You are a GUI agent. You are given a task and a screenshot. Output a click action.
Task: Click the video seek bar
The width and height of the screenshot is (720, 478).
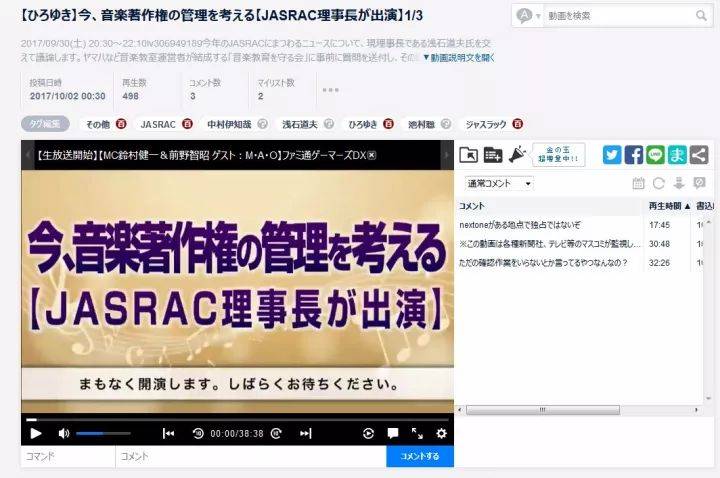point(237,419)
